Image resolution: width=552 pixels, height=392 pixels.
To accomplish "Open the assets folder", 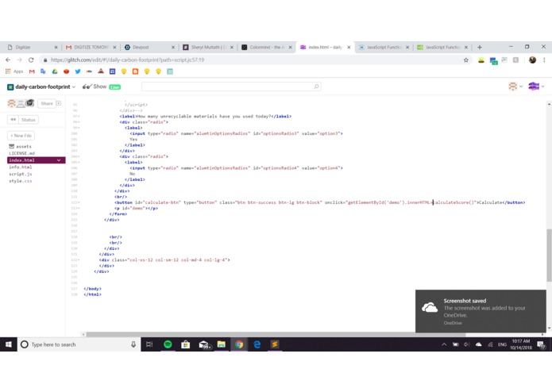I will (21, 146).
